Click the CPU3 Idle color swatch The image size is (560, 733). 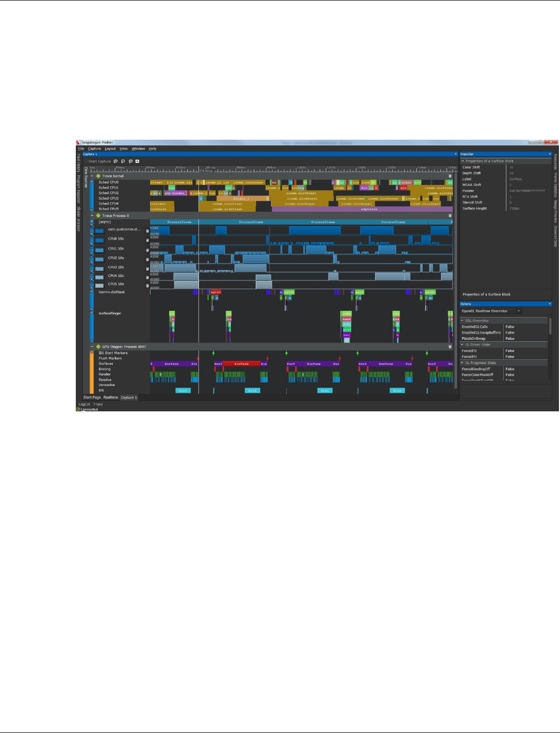pos(100,269)
